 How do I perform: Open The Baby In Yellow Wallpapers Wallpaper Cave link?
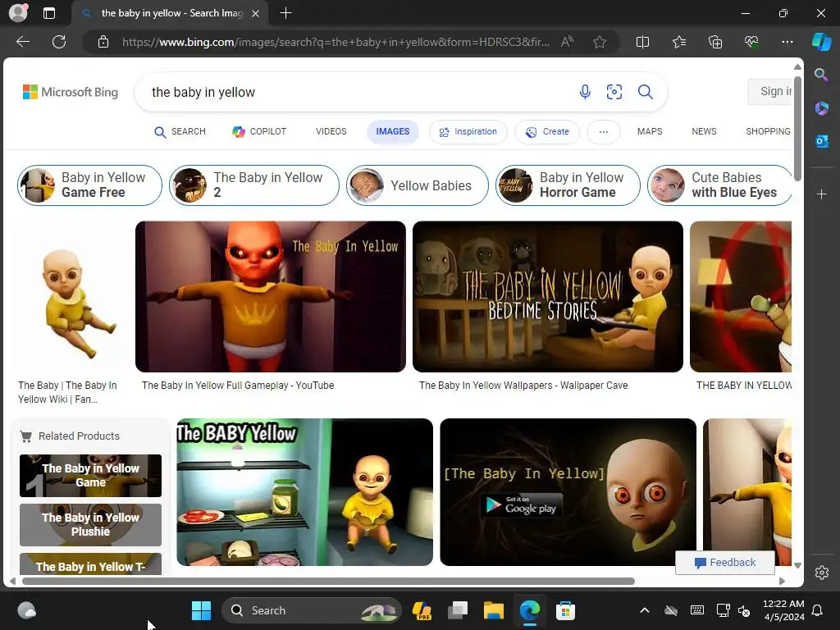(x=523, y=386)
